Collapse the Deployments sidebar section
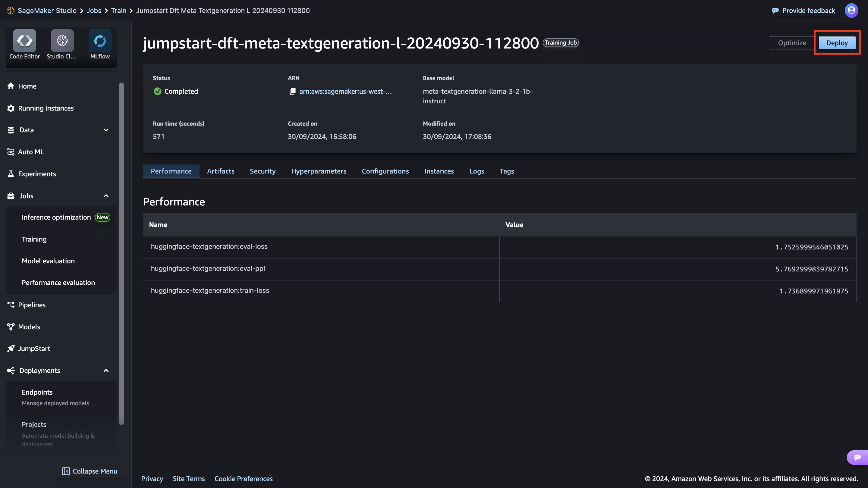868x488 pixels. [x=106, y=371]
